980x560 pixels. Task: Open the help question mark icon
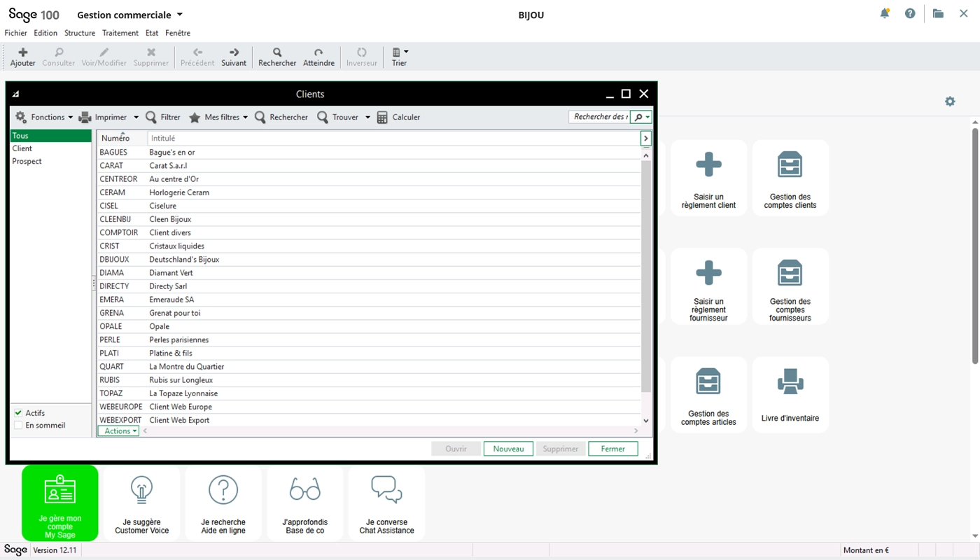[910, 13]
